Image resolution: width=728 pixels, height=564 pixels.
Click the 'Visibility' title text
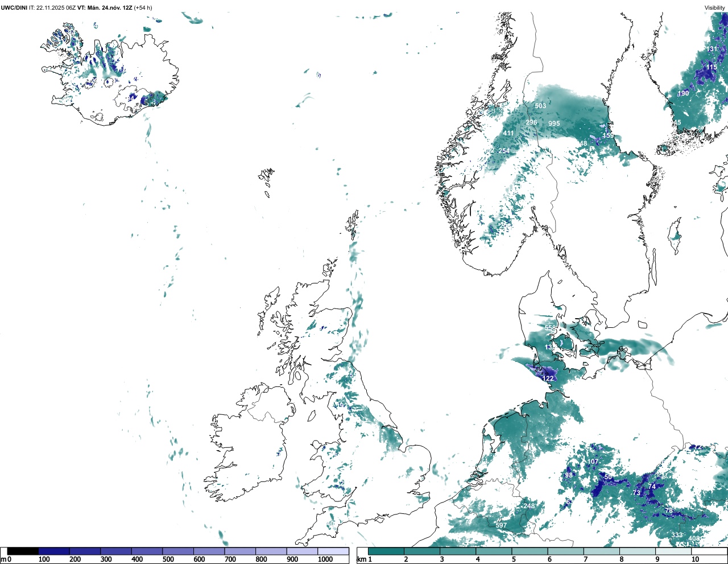pos(715,8)
